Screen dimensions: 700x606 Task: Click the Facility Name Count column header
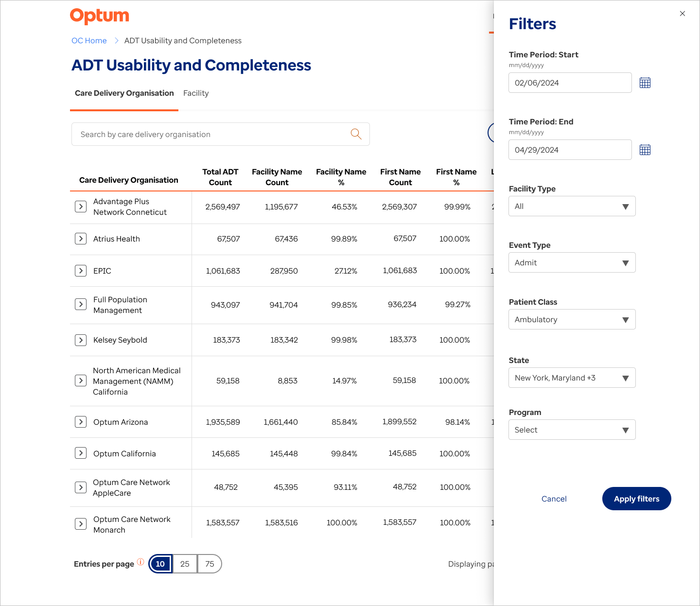(277, 177)
